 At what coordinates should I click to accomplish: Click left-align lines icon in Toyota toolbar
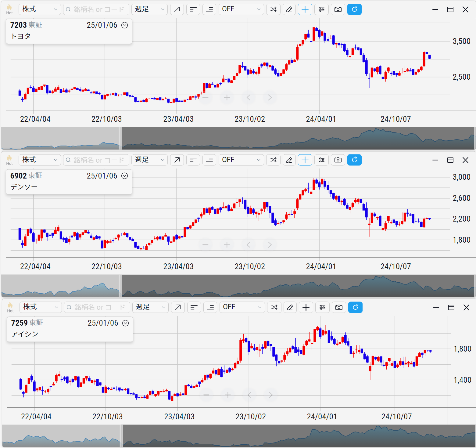[x=193, y=9]
